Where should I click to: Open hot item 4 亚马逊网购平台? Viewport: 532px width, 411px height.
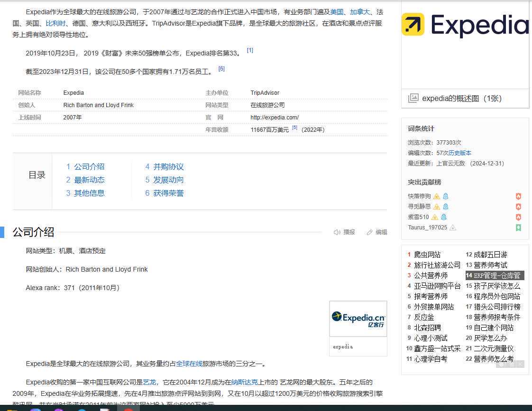pyautogui.click(x=437, y=286)
